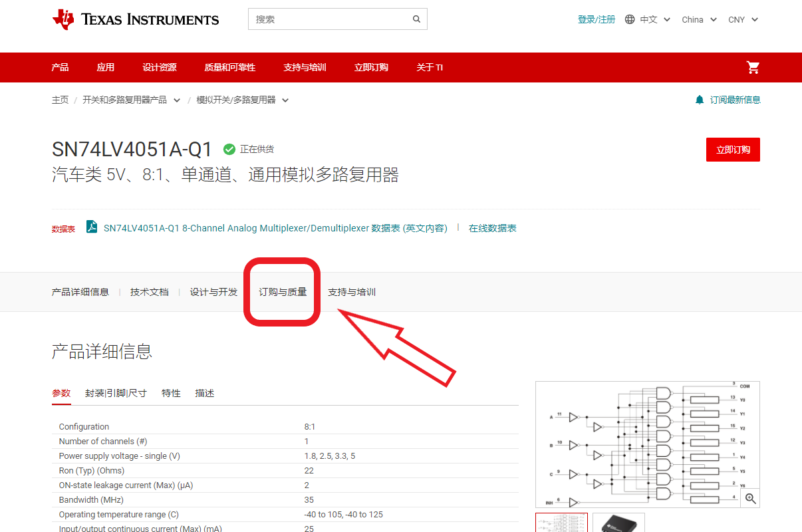Viewport: 802px width, 532px height.
Task: Open the 应用 menu
Action: pyautogui.click(x=105, y=67)
